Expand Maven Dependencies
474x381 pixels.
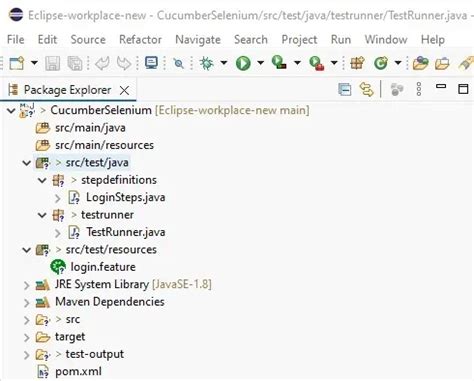[26, 302]
